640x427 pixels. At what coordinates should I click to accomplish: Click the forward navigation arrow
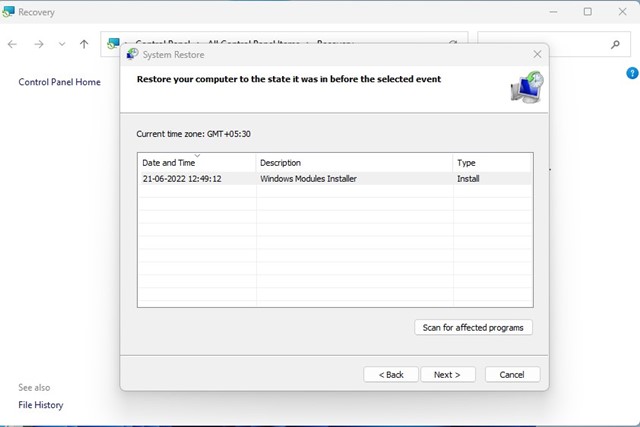tap(38, 45)
